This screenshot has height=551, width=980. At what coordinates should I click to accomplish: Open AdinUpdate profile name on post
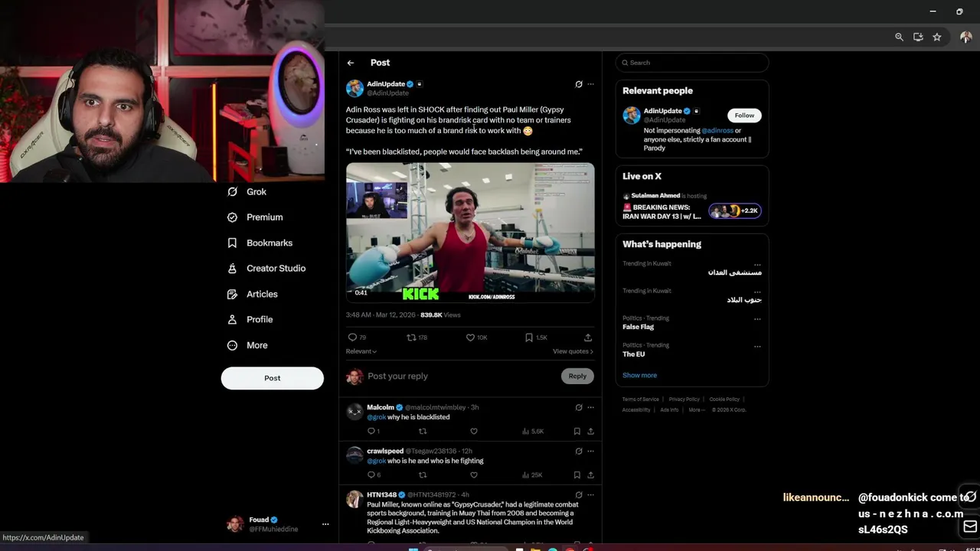pyautogui.click(x=386, y=84)
